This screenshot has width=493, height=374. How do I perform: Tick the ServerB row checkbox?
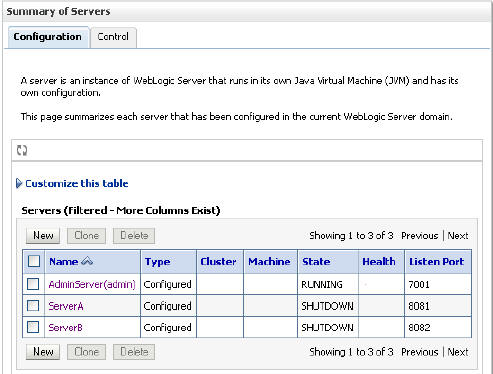pos(33,327)
